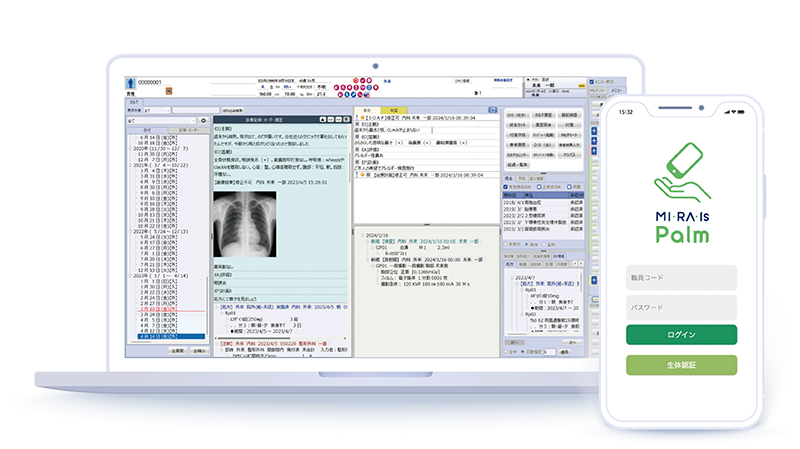Open the 全て filter dropdown in left panel

point(158,119)
